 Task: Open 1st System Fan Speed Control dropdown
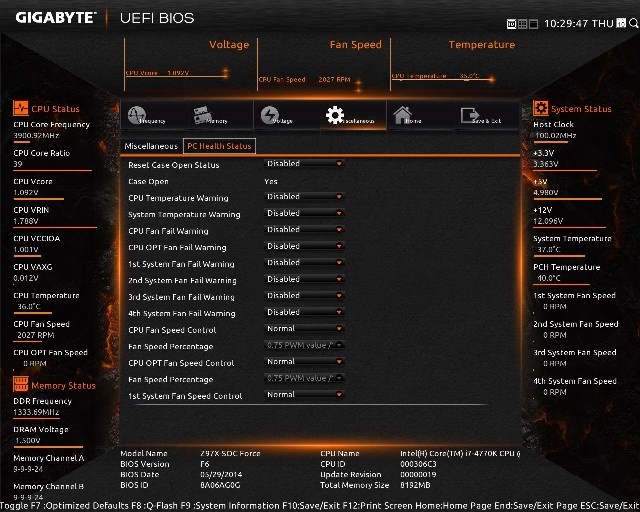tap(304, 395)
